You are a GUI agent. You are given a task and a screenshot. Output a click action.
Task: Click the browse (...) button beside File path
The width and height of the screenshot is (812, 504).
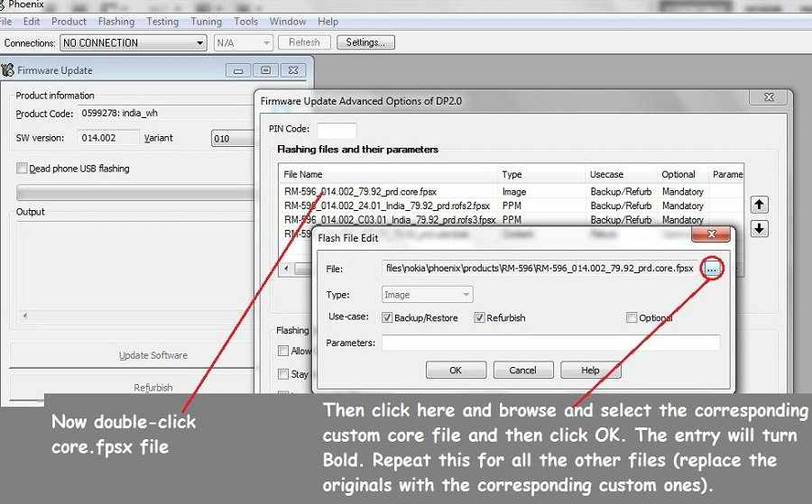[712, 269]
